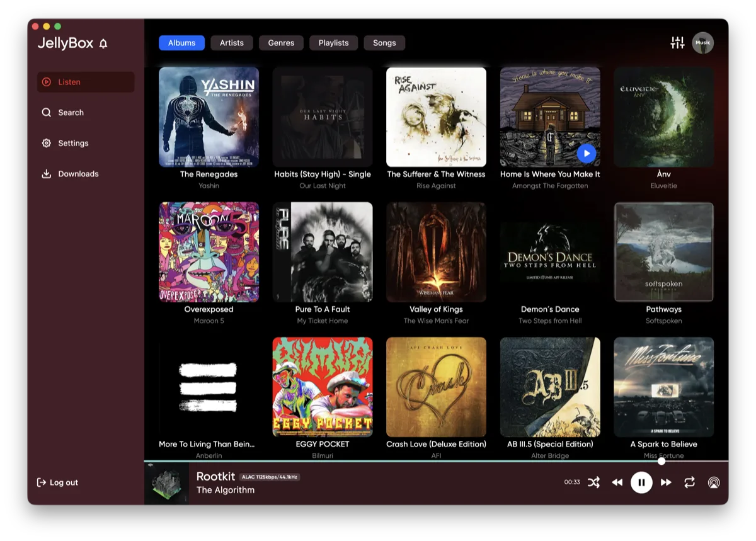This screenshot has height=541, width=756.
Task: Click the Yashin artist name
Action: pyautogui.click(x=209, y=186)
